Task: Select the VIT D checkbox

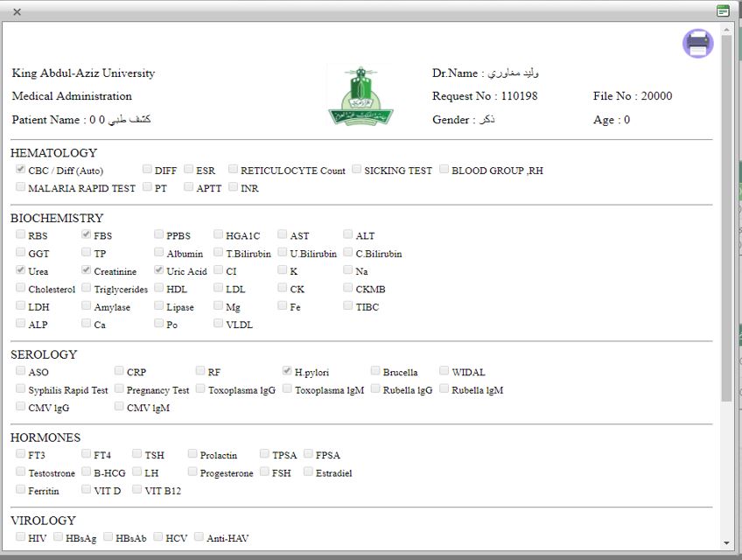Action: tap(87, 490)
